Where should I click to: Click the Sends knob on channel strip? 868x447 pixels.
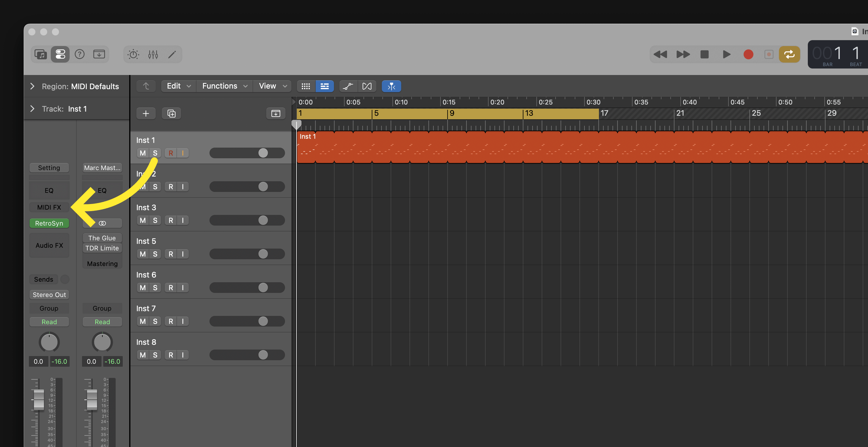(x=65, y=279)
